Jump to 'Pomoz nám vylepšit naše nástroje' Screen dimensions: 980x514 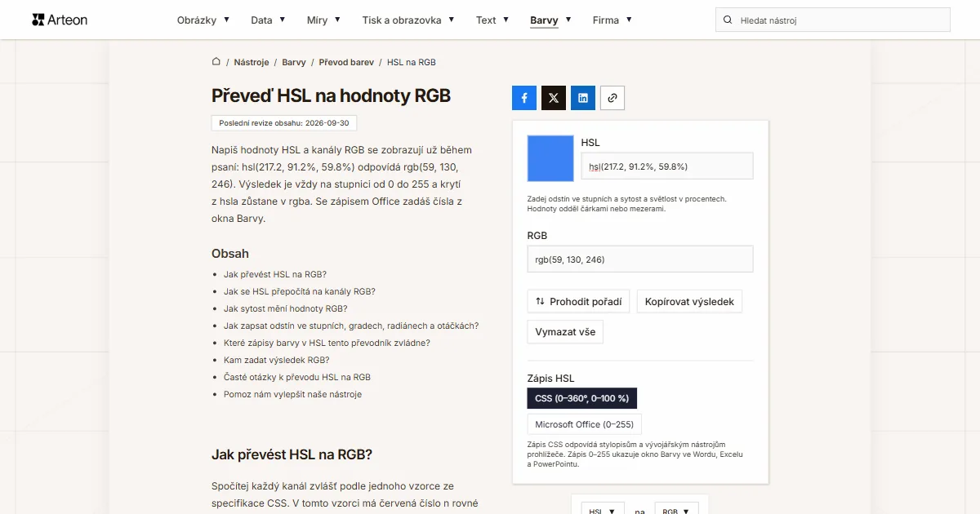tap(292, 394)
